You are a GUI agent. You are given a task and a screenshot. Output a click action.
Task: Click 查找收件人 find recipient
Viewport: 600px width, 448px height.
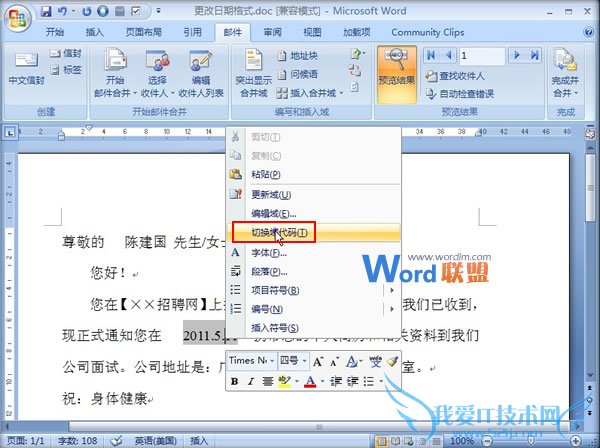(455, 76)
